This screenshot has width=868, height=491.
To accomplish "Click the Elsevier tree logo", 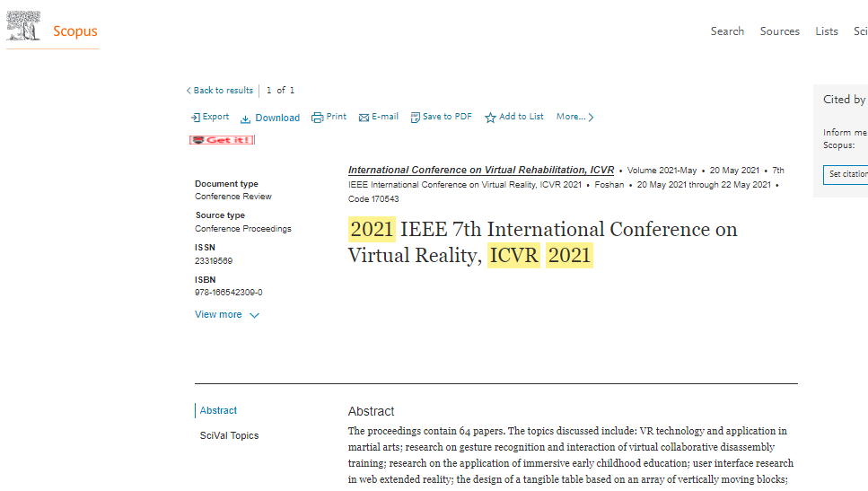I will pos(23,25).
